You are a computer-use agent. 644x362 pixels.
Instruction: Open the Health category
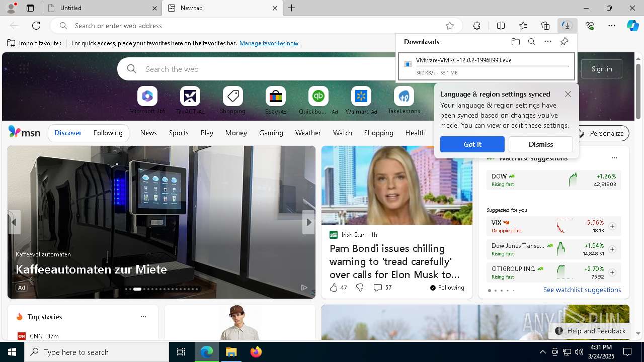pos(416,133)
